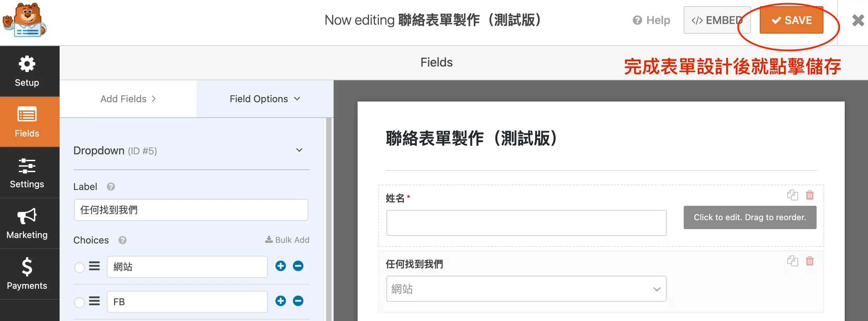Close the form builder with X
This screenshot has width=868, height=321.
pos(858,20)
